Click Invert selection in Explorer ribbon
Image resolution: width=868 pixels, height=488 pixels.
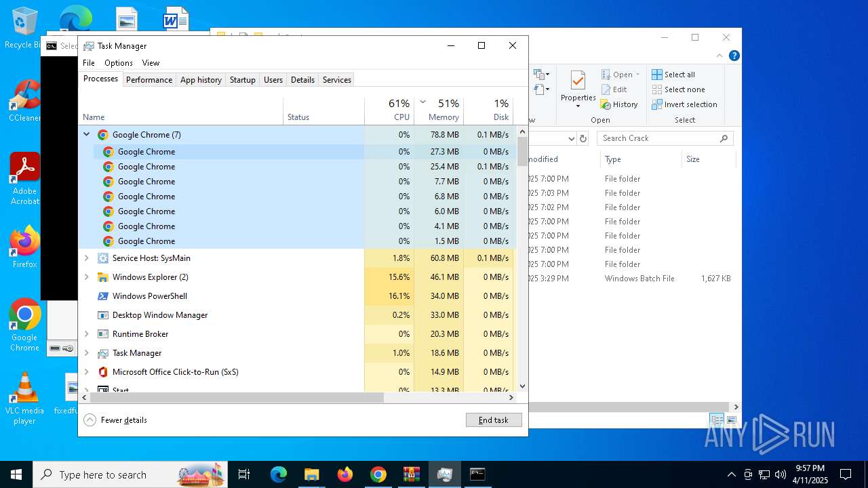[x=684, y=104]
